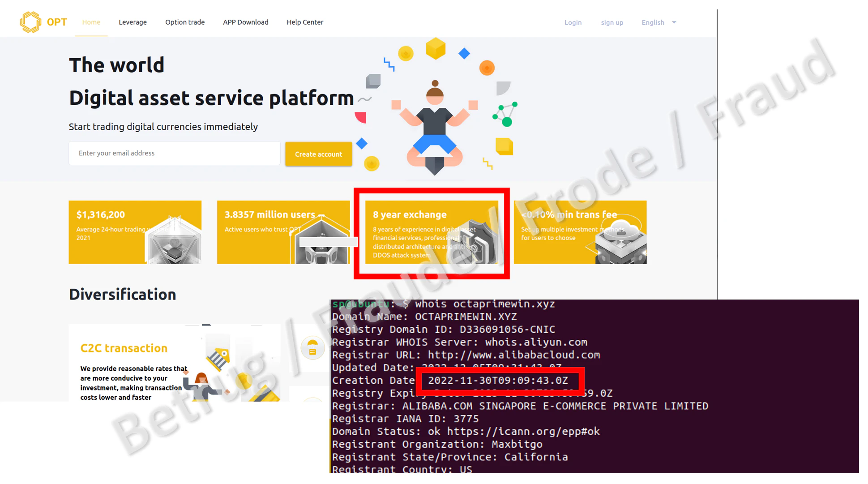Open the C2C transaction heading
Image resolution: width=868 pixels, height=484 pixels.
pos(124,348)
